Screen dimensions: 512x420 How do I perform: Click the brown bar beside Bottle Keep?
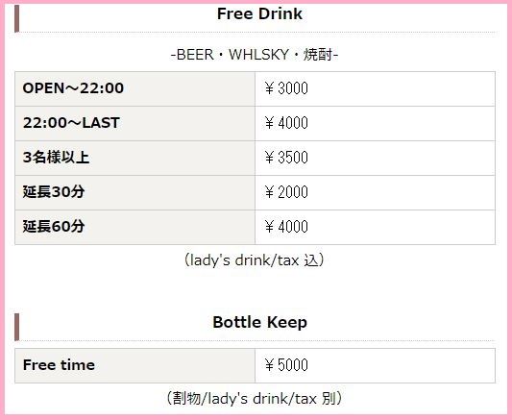point(17,327)
